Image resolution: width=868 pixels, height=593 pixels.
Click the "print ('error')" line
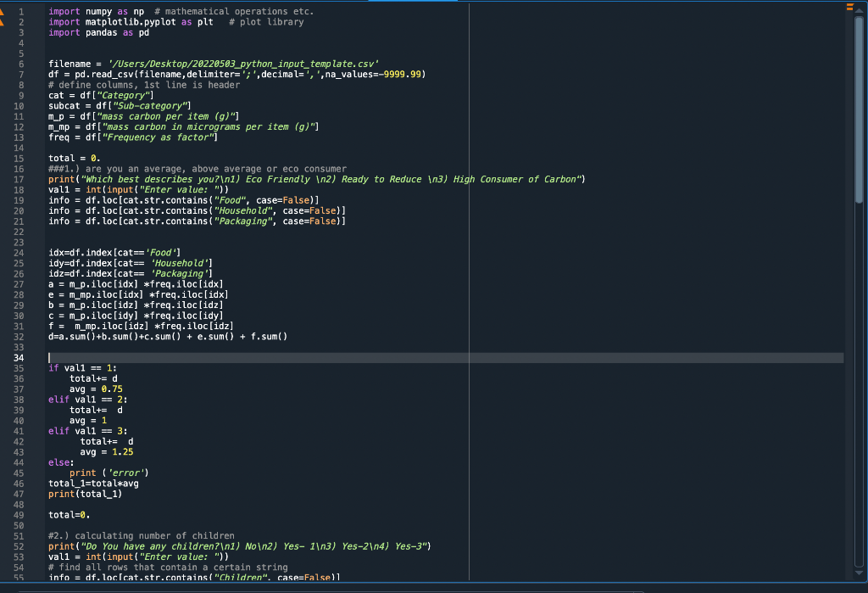pyautogui.click(x=109, y=473)
